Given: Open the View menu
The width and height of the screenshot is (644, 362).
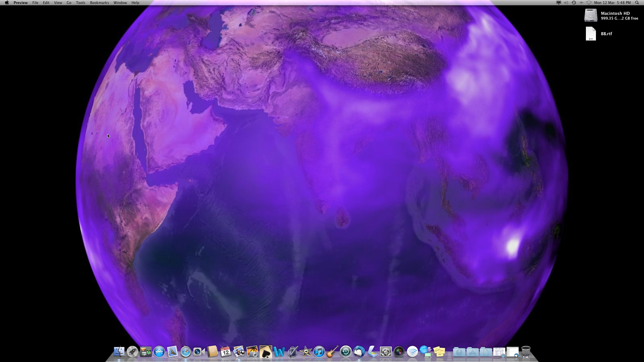Looking at the screenshot, I should pyautogui.click(x=58, y=3).
